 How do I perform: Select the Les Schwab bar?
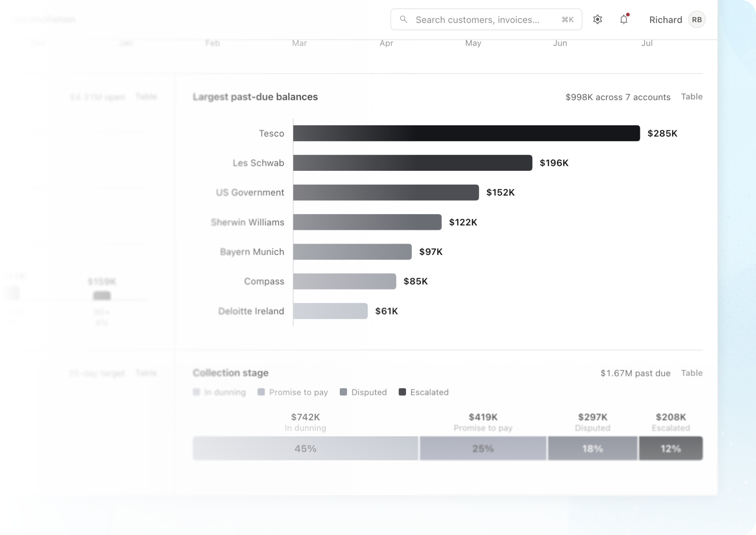tap(413, 163)
